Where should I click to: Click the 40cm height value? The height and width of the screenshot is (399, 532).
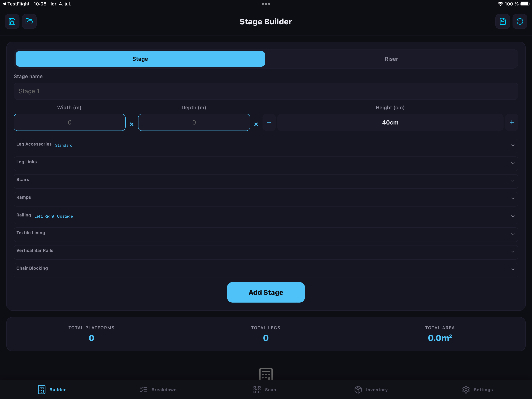390,122
